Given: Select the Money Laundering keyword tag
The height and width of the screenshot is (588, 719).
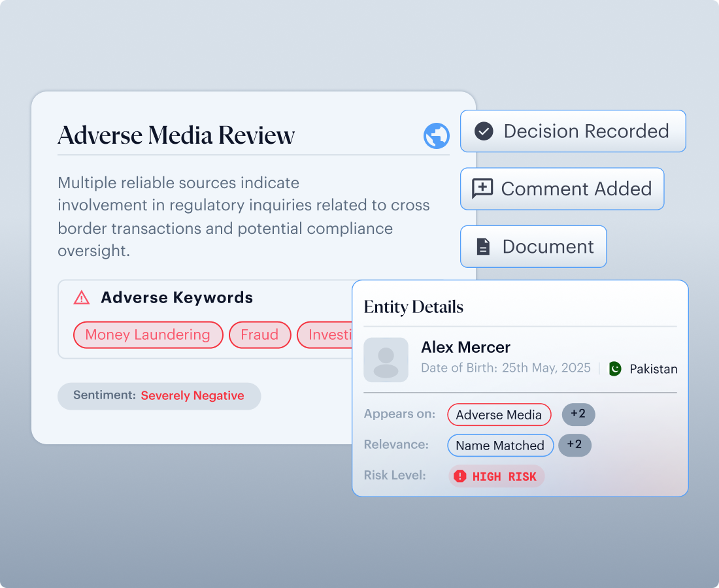Looking at the screenshot, I should 148,335.
